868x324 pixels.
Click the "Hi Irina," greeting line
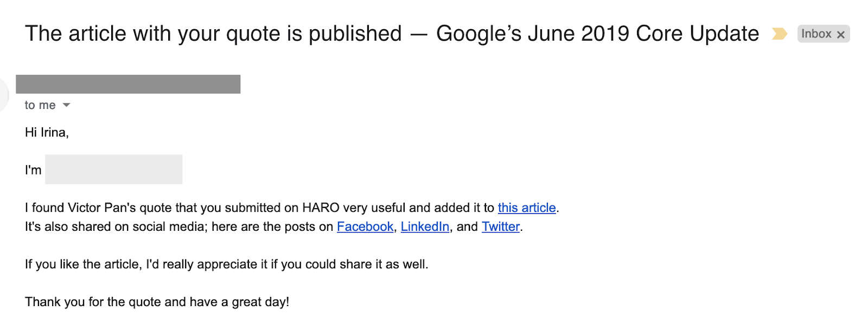coord(47,133)
